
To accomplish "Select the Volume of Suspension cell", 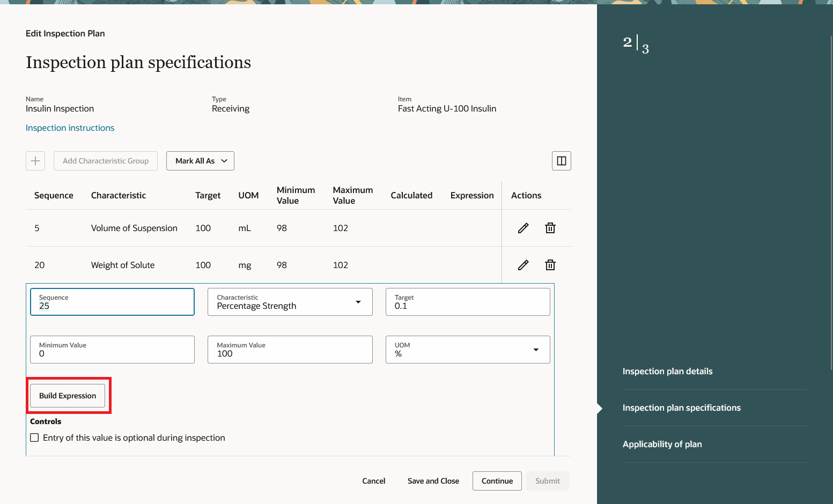I will [134, 228].
